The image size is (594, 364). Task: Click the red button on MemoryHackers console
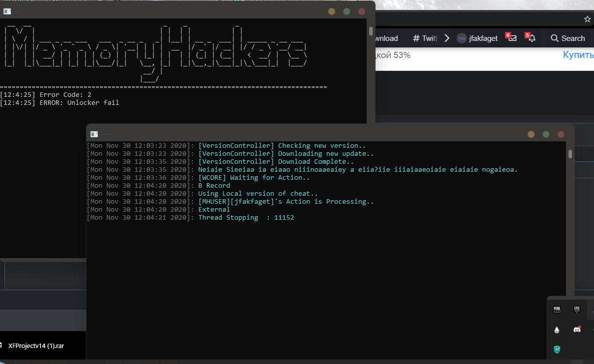[x=362, y=11]
